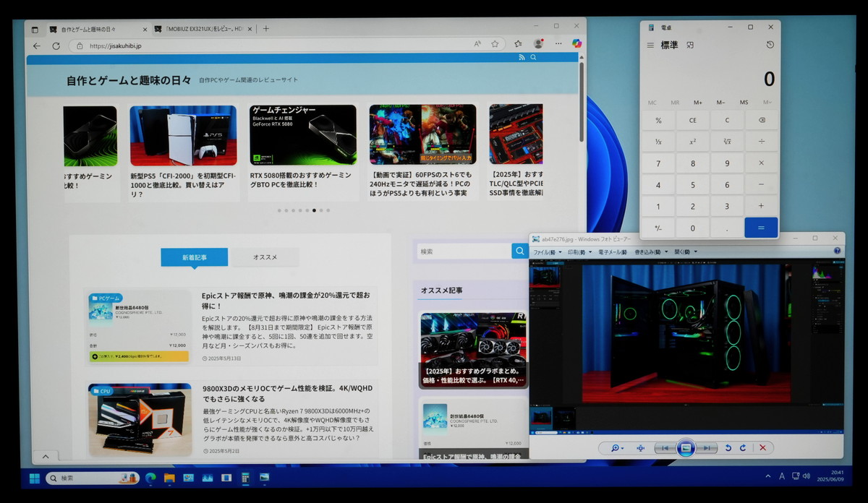The width and height of the screenshot is (868, 503).
Task: Add the page to favorites with the star icon
Action: tap(495, 44)
